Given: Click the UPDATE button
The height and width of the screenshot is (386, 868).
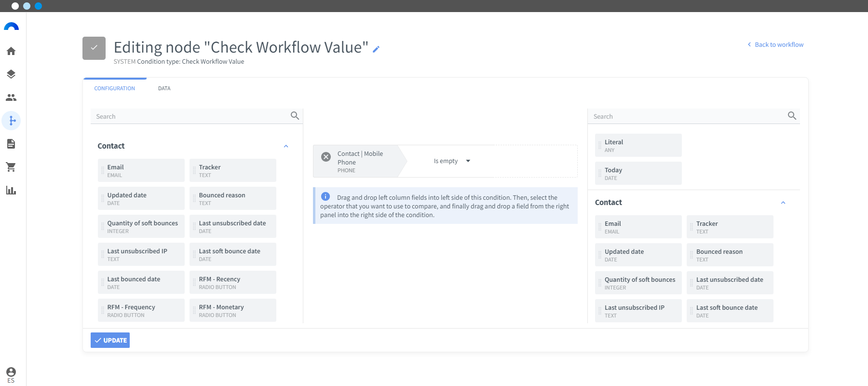Looking at the screenshot, I should point(110,340).
